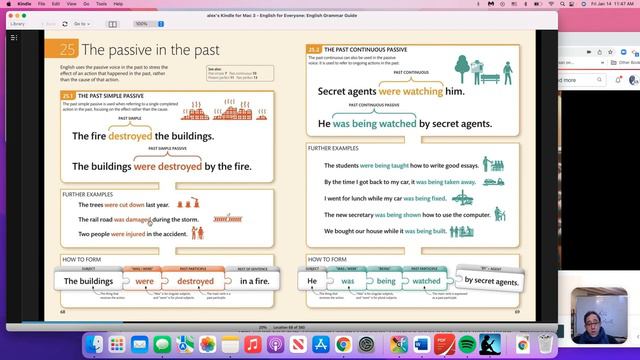Open the Tools menu
640x360 pixels.
(x=101, y=4)
